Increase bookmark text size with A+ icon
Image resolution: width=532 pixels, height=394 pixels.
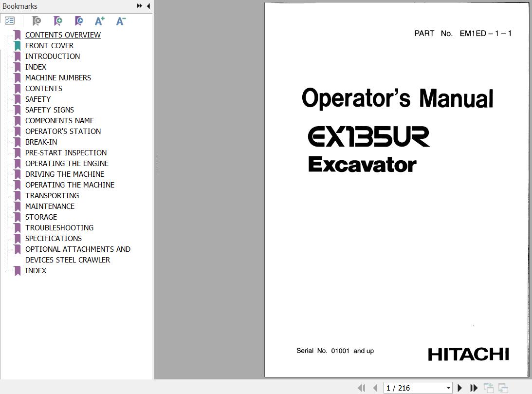point(99,21)
